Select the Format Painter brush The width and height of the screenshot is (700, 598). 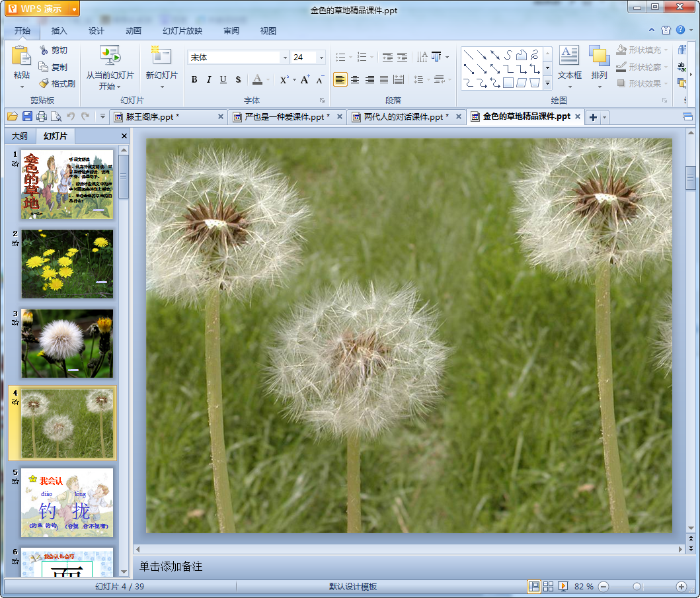click(x=44, y=83)
